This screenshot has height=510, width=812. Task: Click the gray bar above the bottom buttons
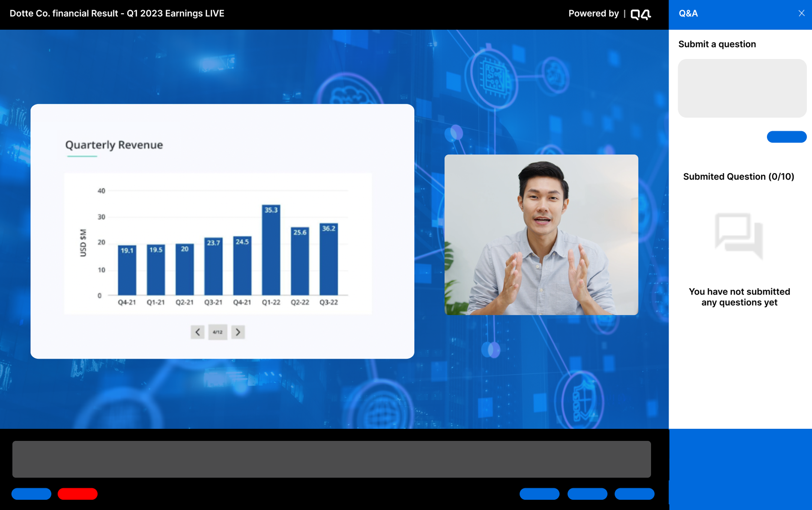[x=331, y=459]
